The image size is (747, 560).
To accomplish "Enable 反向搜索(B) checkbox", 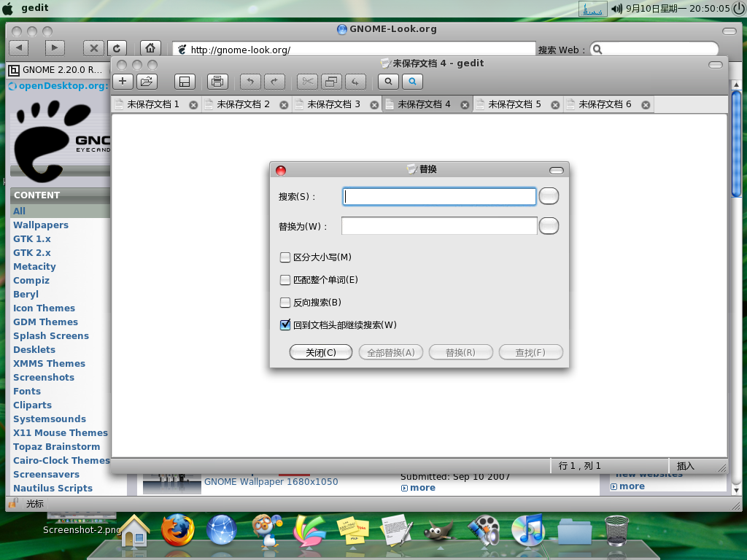I will pyautogui.click(x=285, y=303).
